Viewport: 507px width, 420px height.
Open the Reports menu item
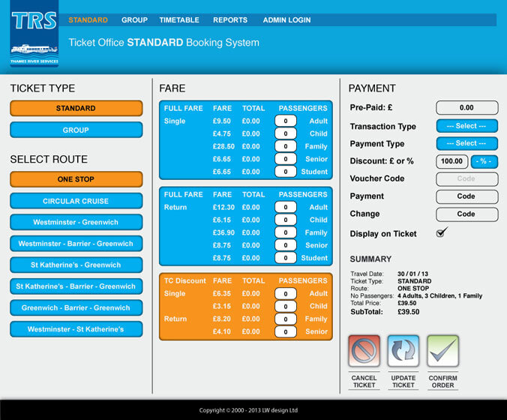[x=230, y=20]
